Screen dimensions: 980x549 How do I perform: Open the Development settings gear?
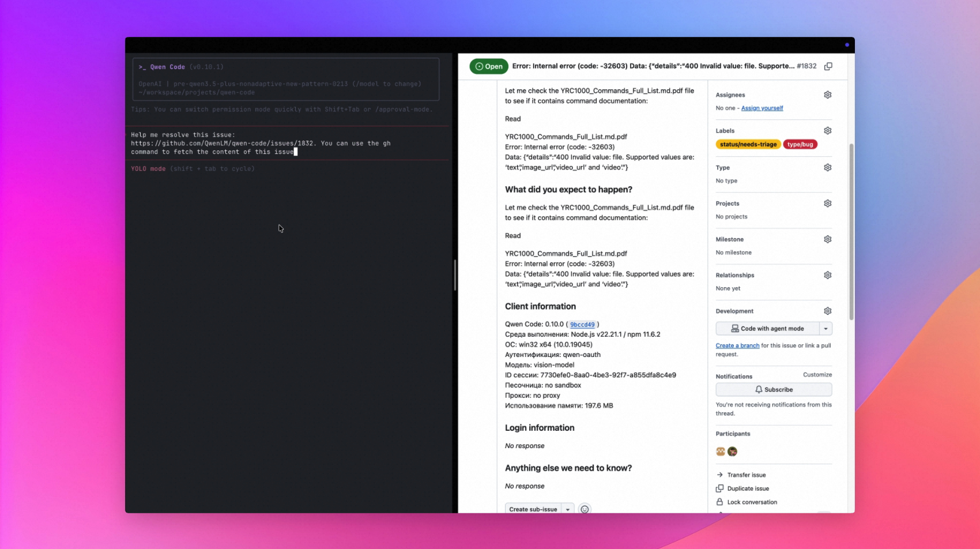828,311
